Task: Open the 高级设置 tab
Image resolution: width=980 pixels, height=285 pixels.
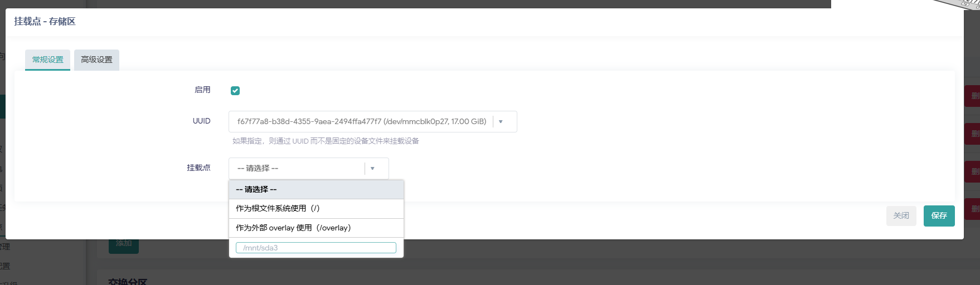Action: (x=96, y=60)
